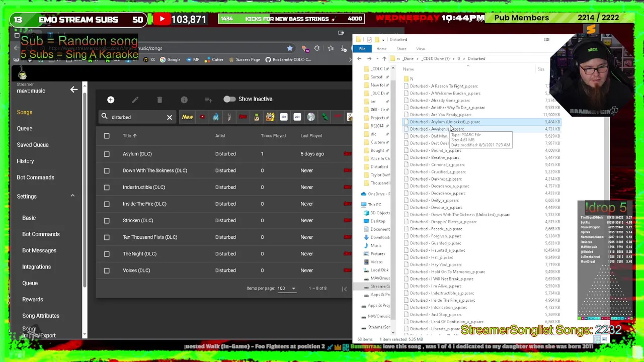Check the box for Stricken (DLC)
Image resolution: width=644 pixels, height=362 pixels.
(x=107, y=220)
